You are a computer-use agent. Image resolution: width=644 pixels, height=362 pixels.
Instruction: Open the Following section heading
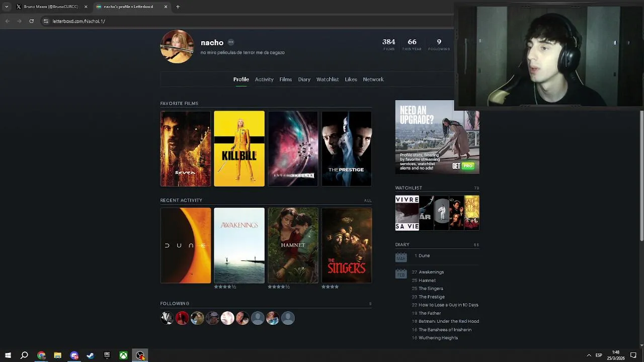175,304
